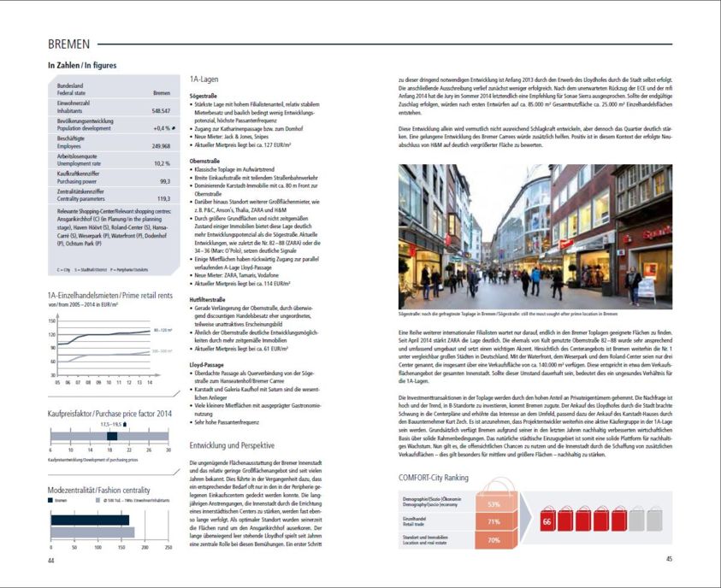Select the "1A-Einzelhandelsmieten / Prime retail rents" heading
This screenshot has height=588, width=721.
(x=110, y=296)
